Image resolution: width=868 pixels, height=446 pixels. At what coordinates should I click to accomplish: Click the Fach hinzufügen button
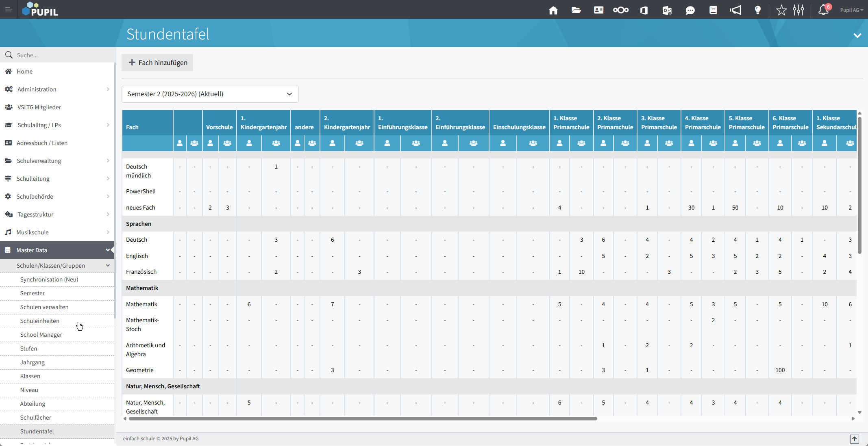157,63
